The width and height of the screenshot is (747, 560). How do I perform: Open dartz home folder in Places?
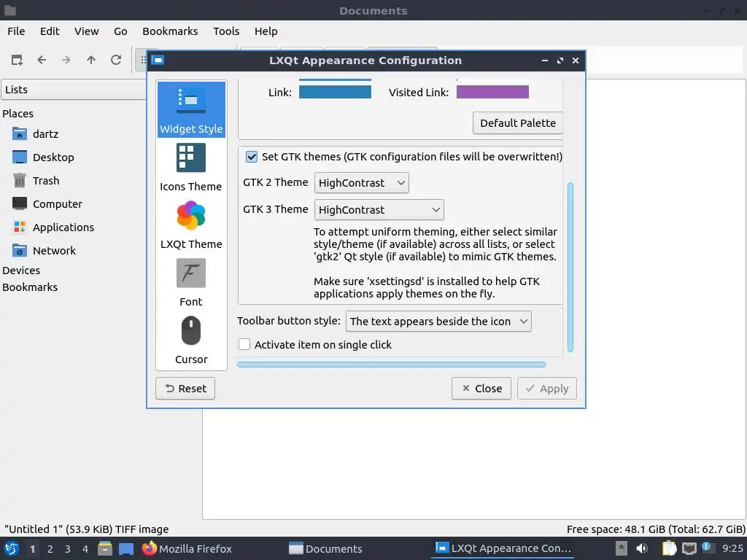35,134
